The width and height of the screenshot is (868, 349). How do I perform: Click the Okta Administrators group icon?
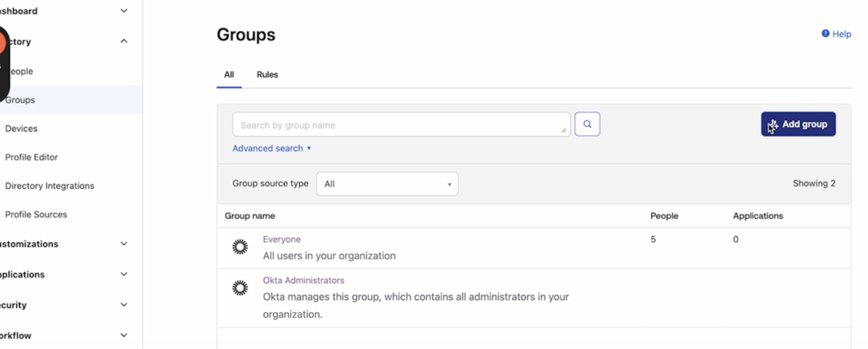point(240,288)
